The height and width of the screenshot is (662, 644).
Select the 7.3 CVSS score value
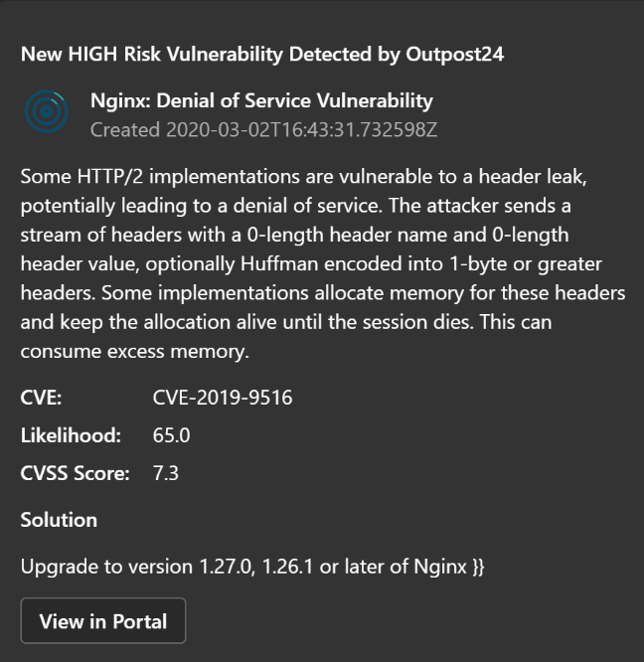166,473
